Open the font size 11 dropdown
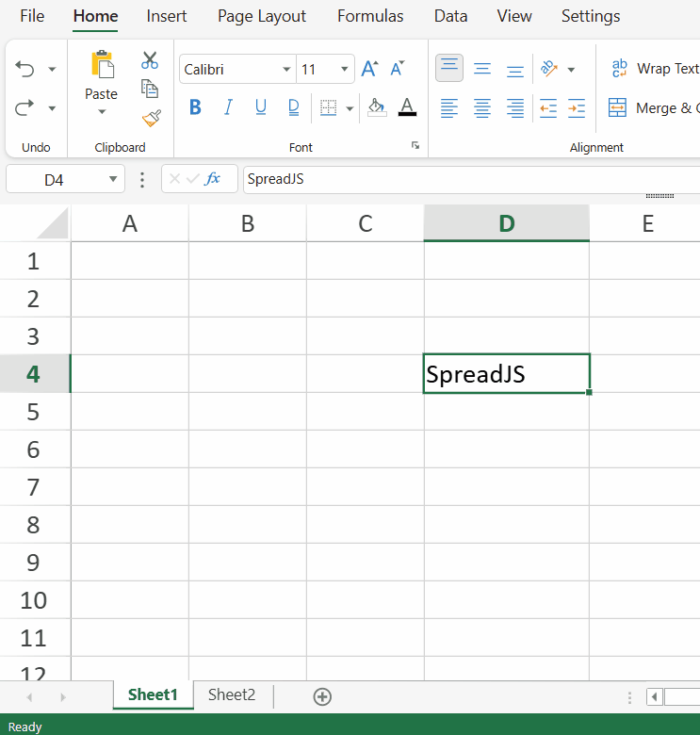The height and width of the screenshot is (735, 700). (345, 69)
